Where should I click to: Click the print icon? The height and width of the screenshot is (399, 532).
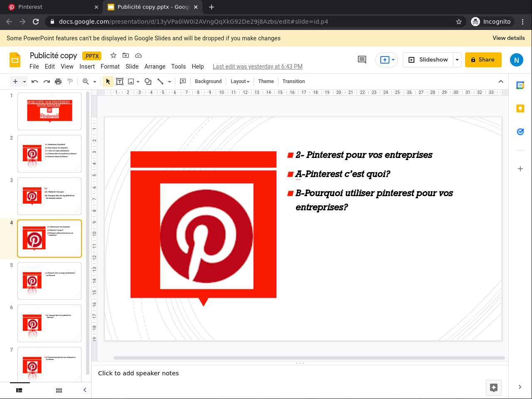[58, 81]
